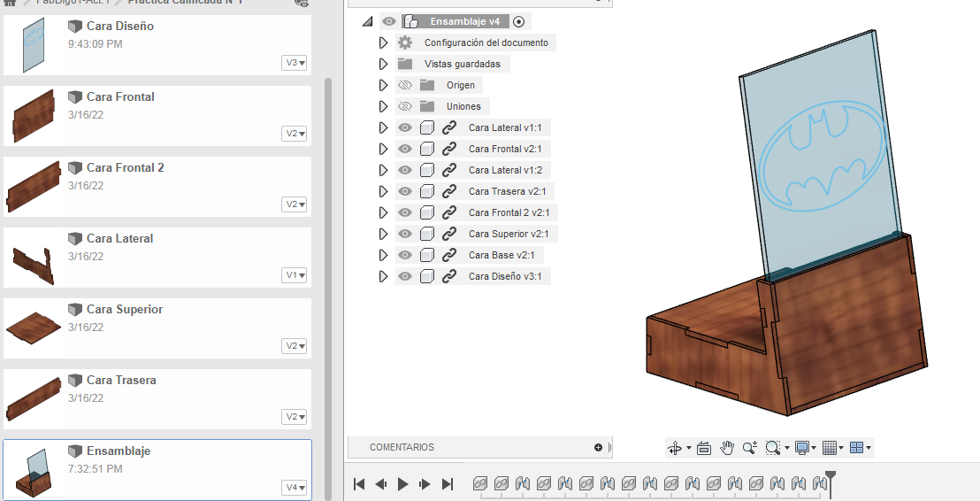Click the assembly icon beside Ensamblaje v4
Screen dimensions: 980x501
pos(410,22)
